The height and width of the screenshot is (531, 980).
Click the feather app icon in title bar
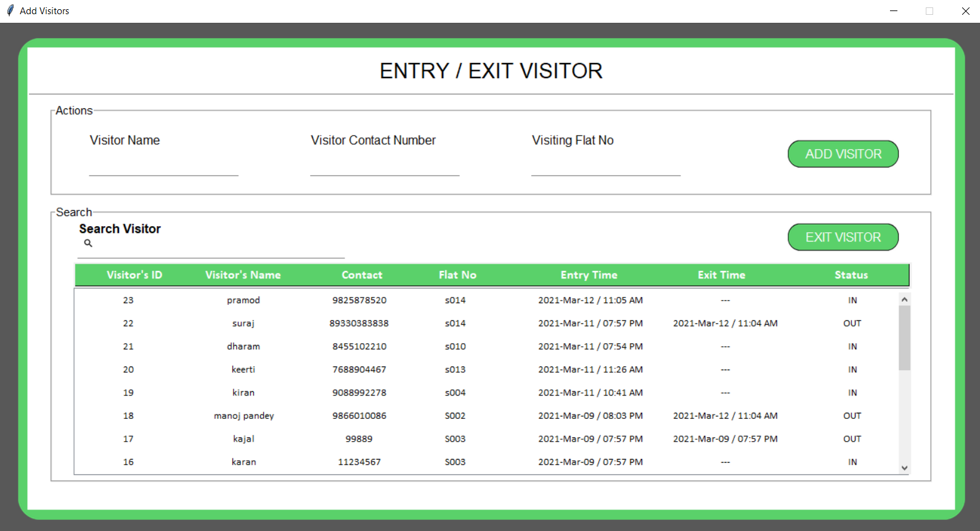(x=10, y=10)
